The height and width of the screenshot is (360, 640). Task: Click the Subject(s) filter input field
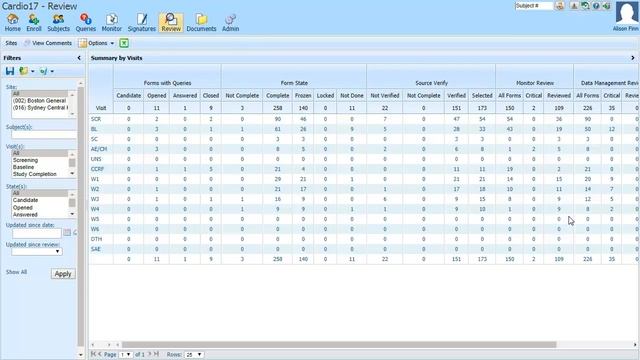44,135
